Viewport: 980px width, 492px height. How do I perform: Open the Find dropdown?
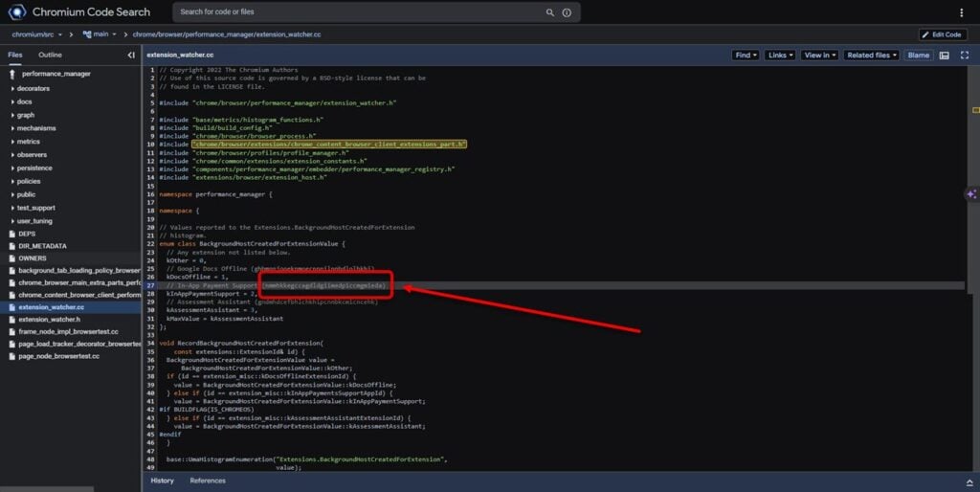pyautogui.click(x=746, y=56)
